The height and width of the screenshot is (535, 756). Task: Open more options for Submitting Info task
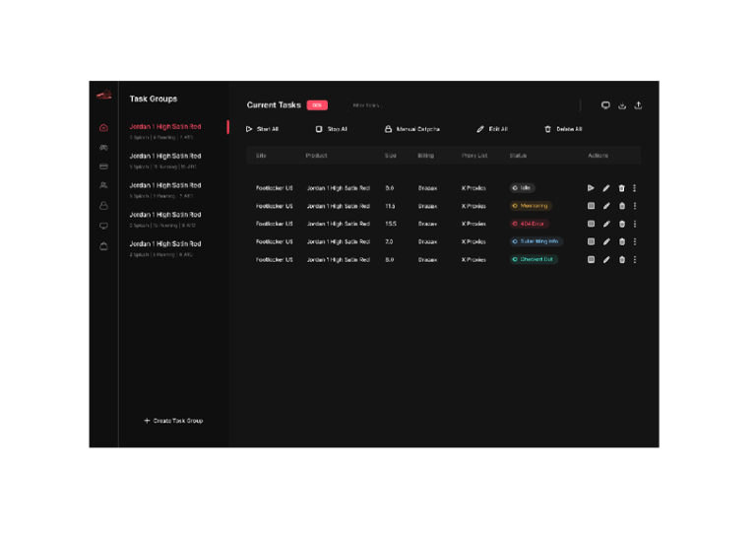635,241
